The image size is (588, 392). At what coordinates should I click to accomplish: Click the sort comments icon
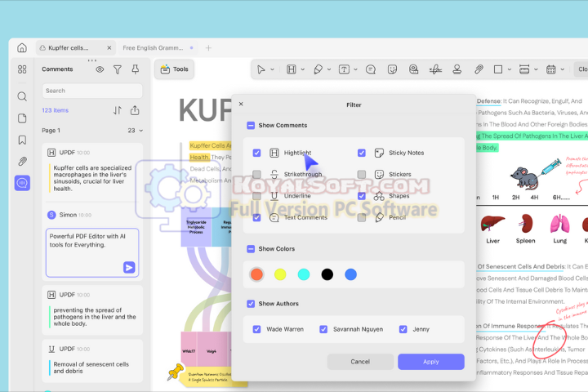[x=118, y=110]
